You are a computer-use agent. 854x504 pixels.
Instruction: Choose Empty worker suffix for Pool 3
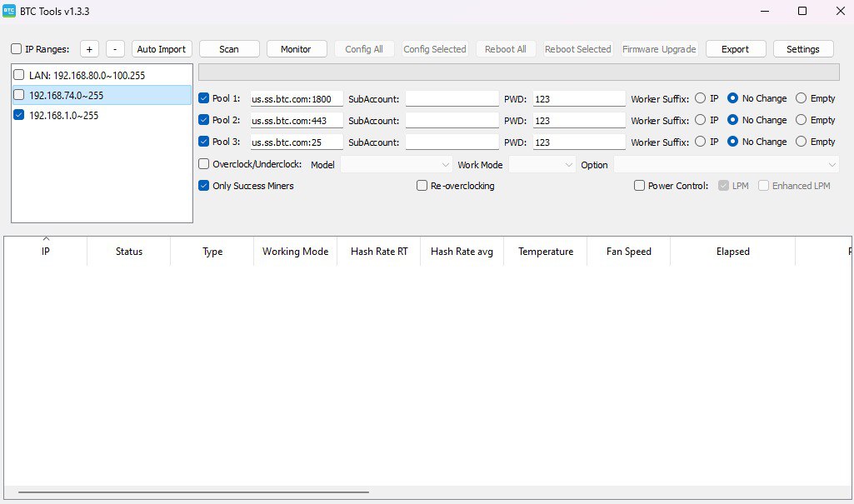(x=801, y=142)
